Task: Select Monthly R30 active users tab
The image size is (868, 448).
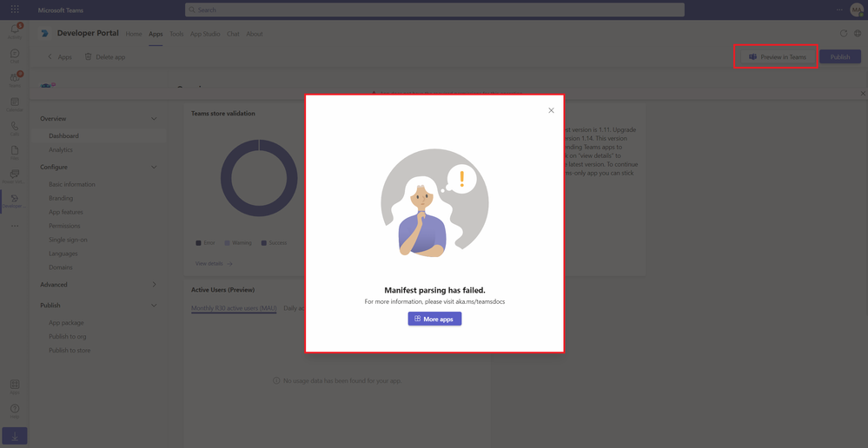Action: pos(234,308)
